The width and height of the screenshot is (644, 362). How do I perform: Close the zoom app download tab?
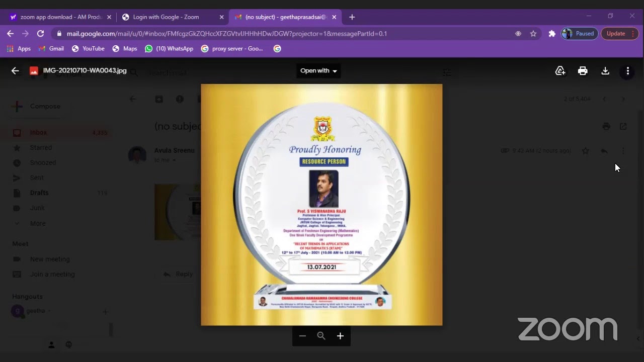(x=109, y=17)
